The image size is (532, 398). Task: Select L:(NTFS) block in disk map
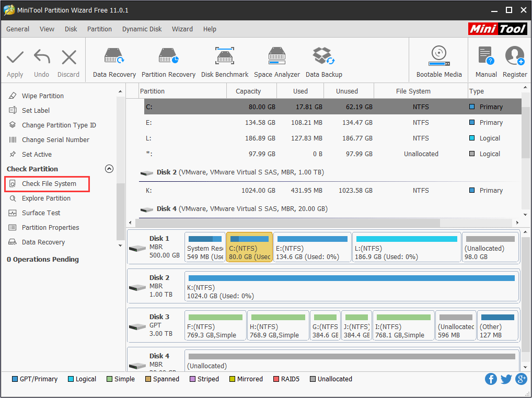407,247
